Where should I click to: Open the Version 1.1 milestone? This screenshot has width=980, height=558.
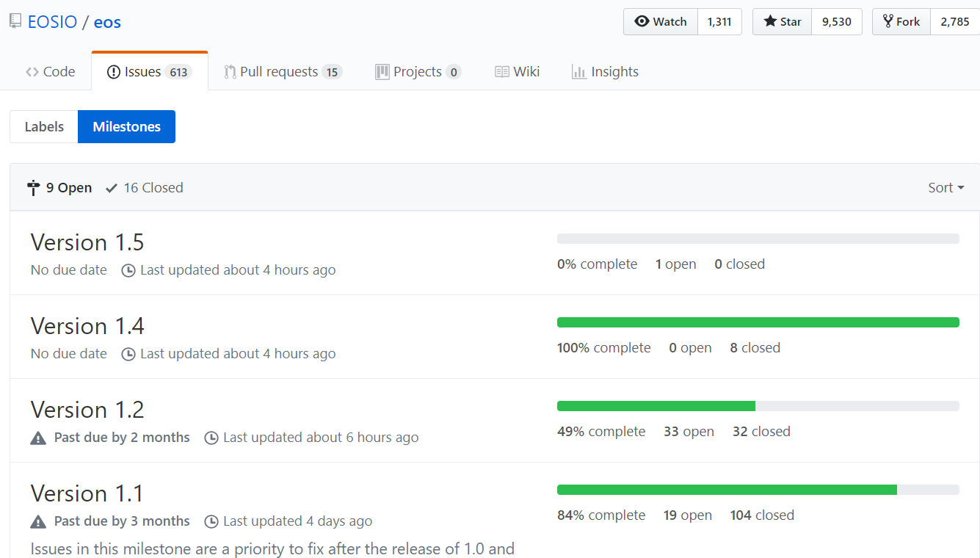click(87, 493)
